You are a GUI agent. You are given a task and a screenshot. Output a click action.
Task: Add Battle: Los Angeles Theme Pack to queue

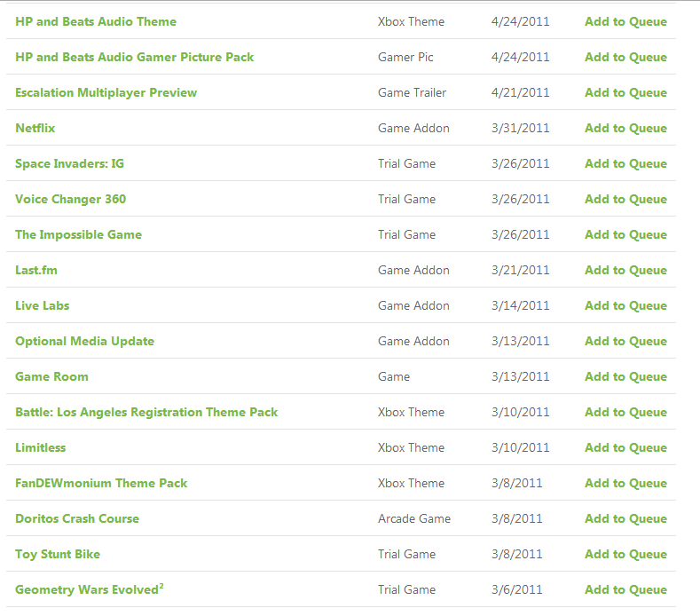tap(625, 413)
